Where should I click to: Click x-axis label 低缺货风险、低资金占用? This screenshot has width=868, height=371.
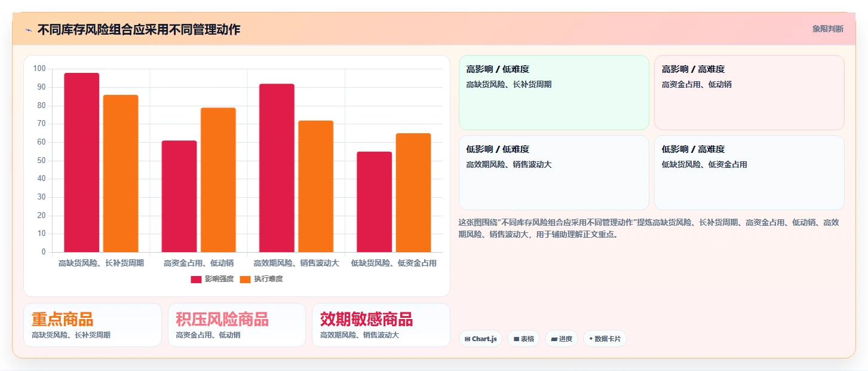click(x=394, y=263)
